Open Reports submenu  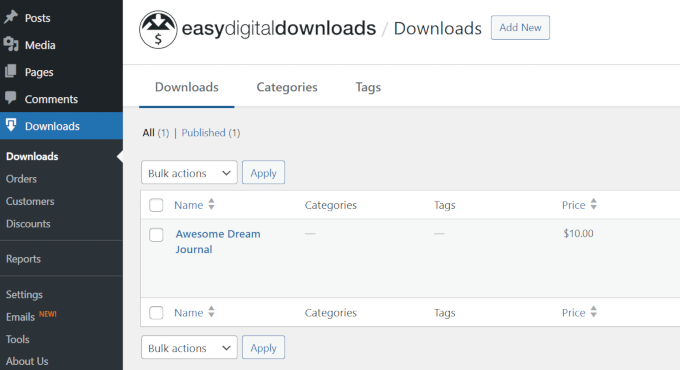click(23, 259)
